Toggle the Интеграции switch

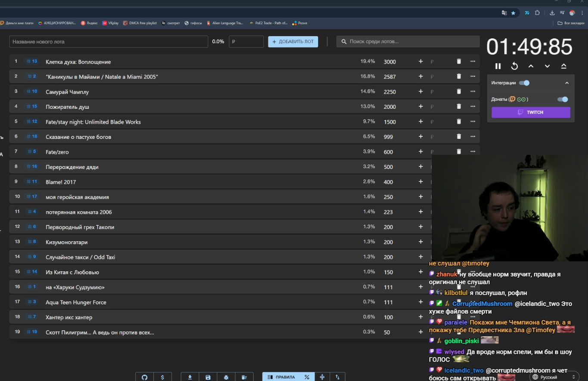click(x=524, y=83)
